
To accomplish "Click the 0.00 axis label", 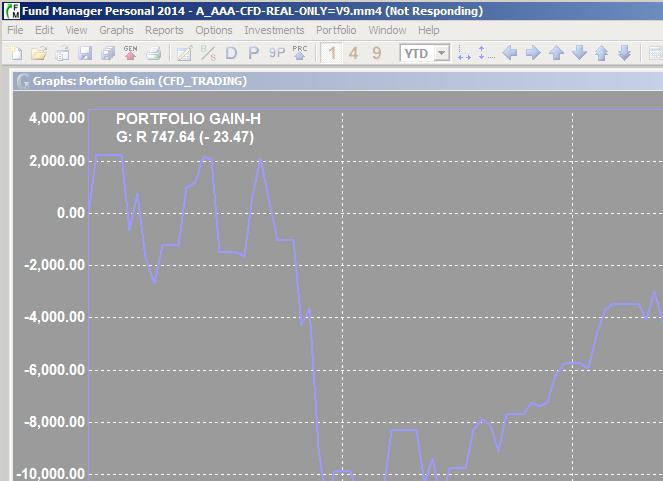I will (x=71, y=213).
